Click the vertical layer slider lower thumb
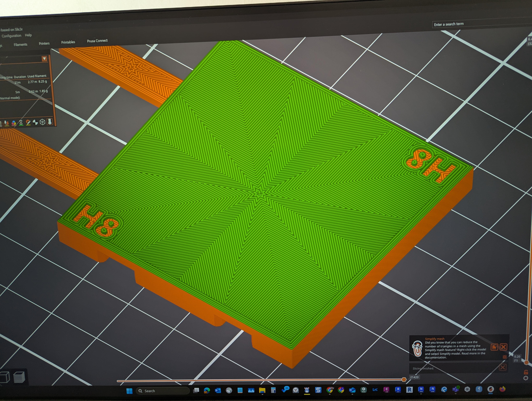 click(x=527, y=362)
